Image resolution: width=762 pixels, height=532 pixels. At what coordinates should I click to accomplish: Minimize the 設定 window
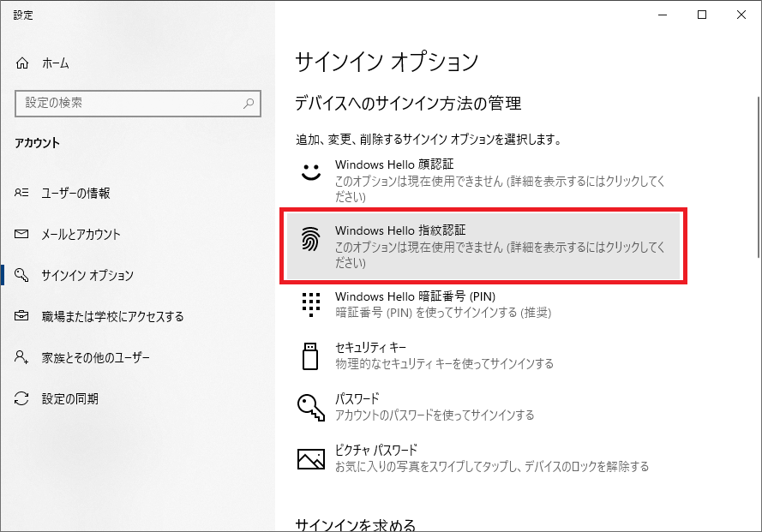point(663,15)
